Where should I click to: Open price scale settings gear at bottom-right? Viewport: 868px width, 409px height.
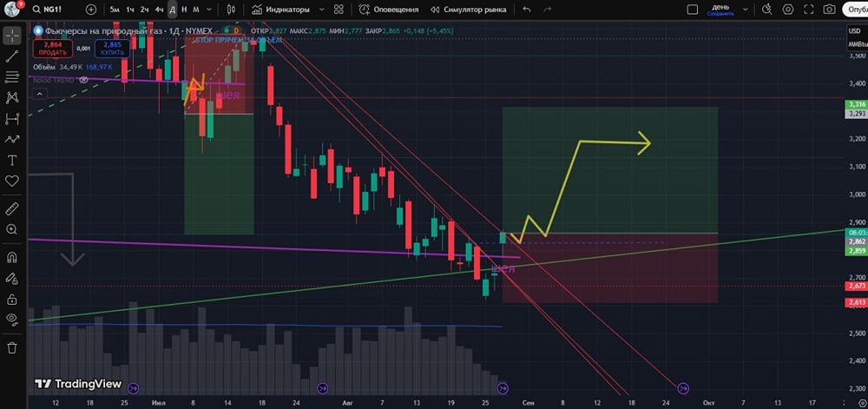pos(861,402)
